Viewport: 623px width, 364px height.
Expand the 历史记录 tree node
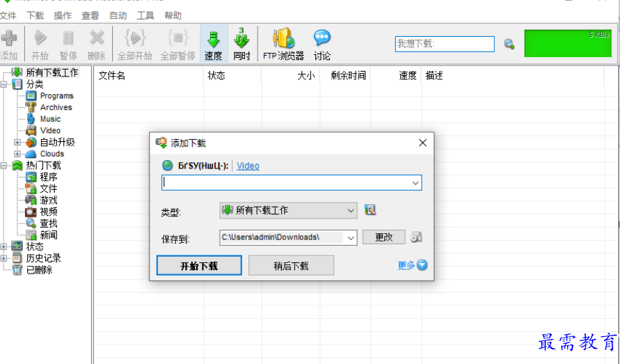coord(3,258)
